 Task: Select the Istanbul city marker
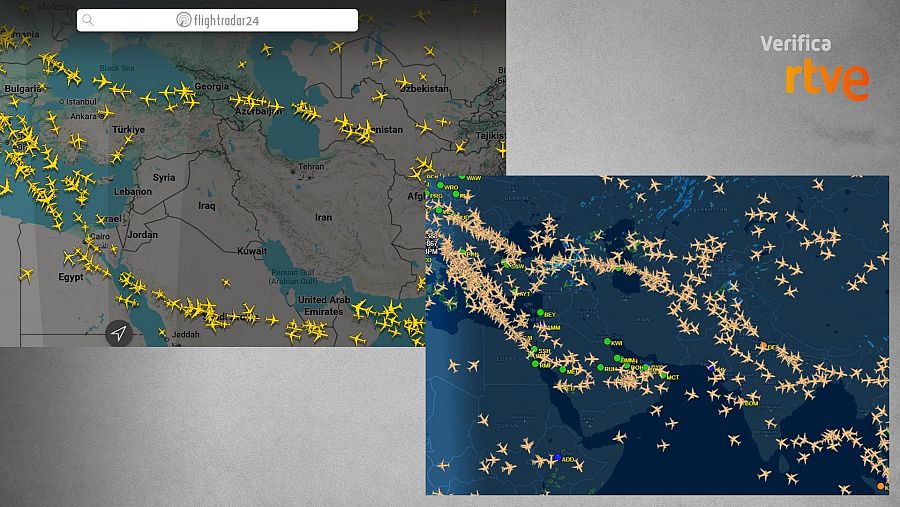(x=62, y=102)
